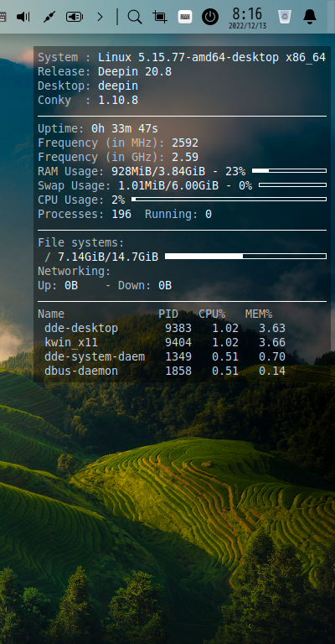The width and height of the screenshot is (335, 644).
Task: Click the MEM% value 0.14
Action: click(272, 371)
